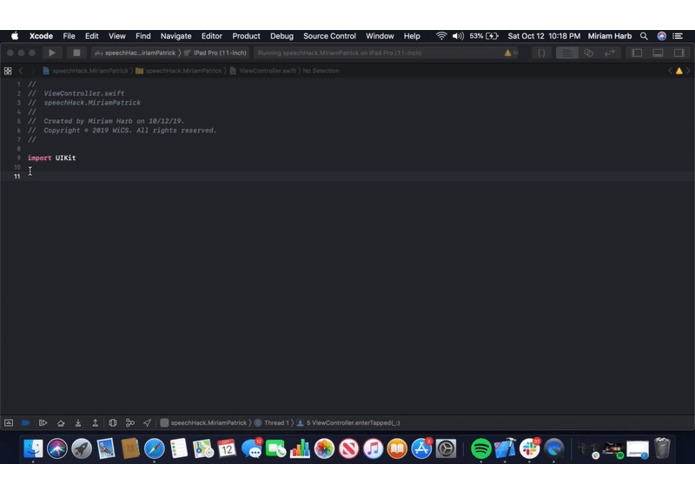695x494 pixels.
Task: Open the speechHac...iriamPatrick scheme selector
Action: 135,53
